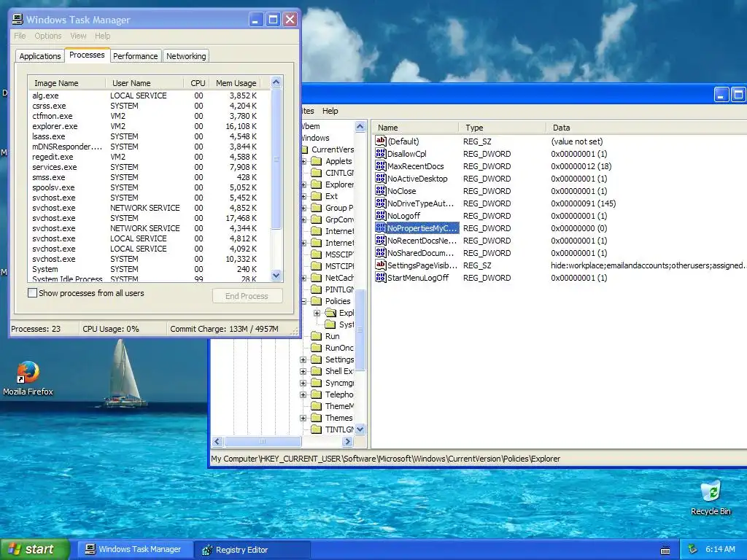Click the NoDriveTypeAut... value icon
This screenshot has height=560, width=747.
tap(380, 203)
